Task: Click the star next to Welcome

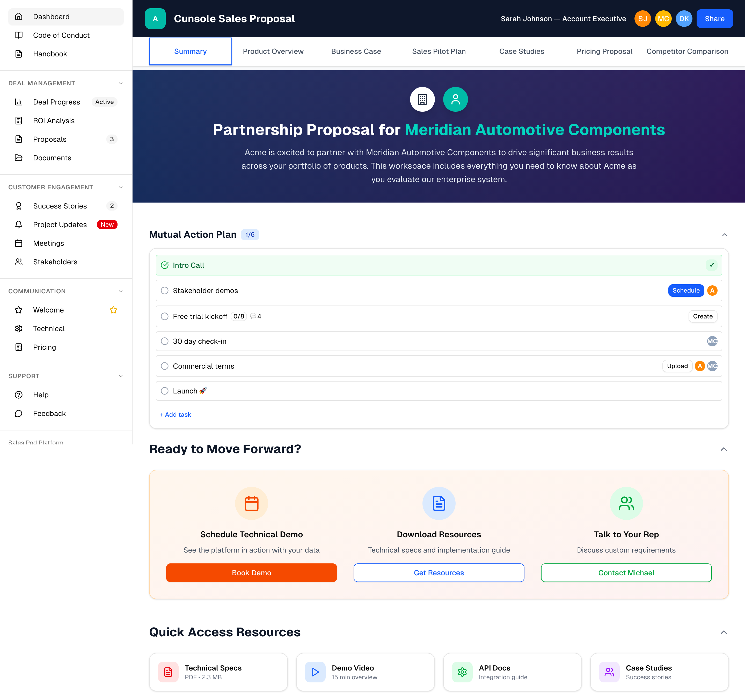Action: [x=113, y=310]
